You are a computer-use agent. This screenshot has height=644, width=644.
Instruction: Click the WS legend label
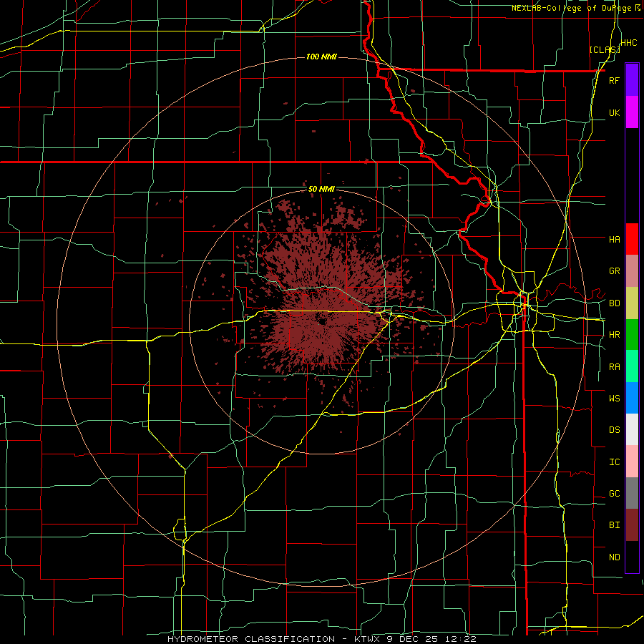(614, 399)
